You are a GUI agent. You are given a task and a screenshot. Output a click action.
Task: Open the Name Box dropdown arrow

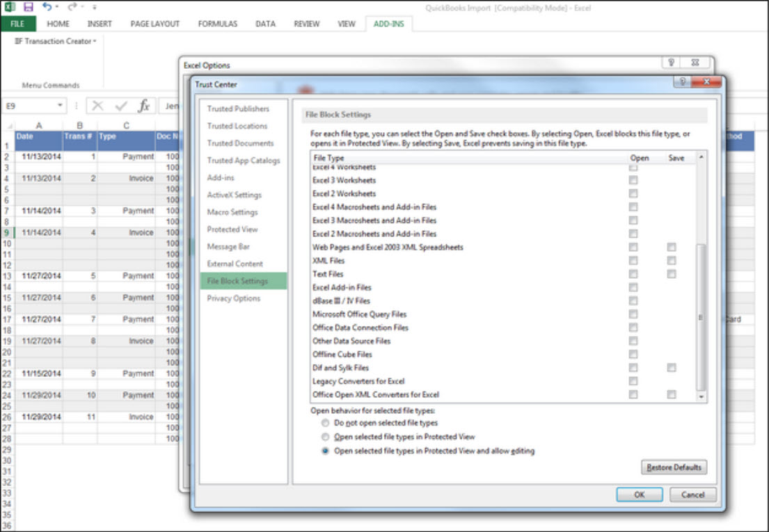pyautogui.click(x=60, y=105)
